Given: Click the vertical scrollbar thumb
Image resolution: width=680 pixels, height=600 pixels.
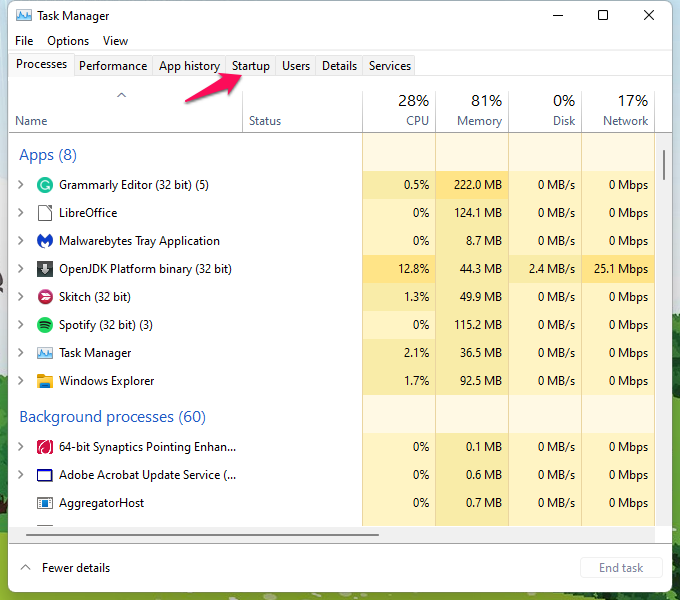Looking at the screenshot, I should tap(664, 165).
